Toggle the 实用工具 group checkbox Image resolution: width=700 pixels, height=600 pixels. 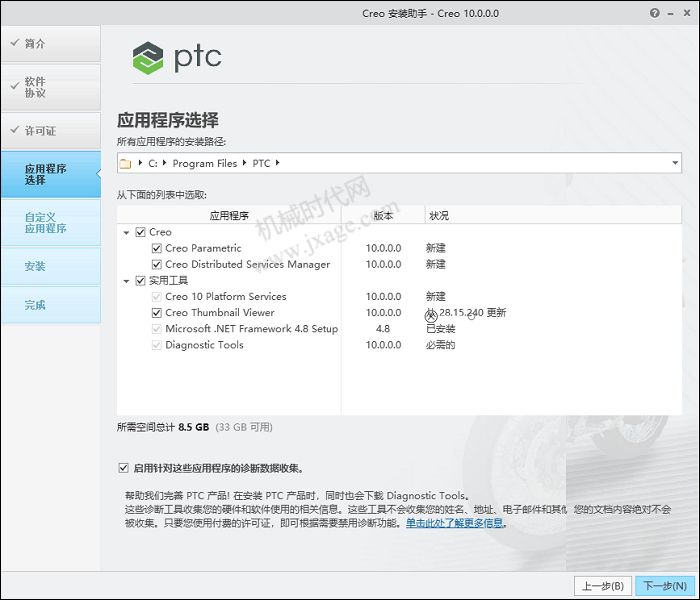click(141, 280)
